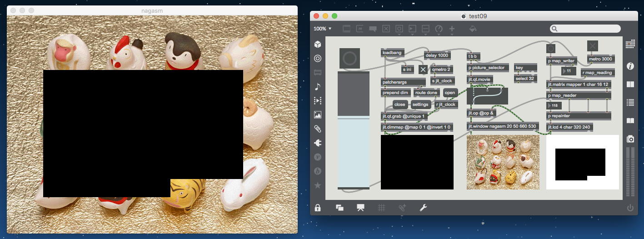Toggle the X toggle above metro 3000

pyautogui.click(x=593, y=46)
